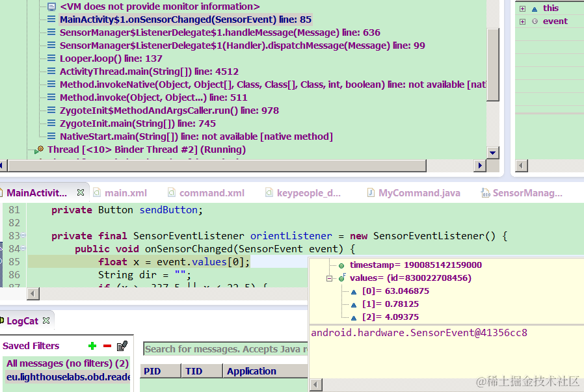Select Binder Thread #2 running thread
584x392 pixels.
coord(146,150)
